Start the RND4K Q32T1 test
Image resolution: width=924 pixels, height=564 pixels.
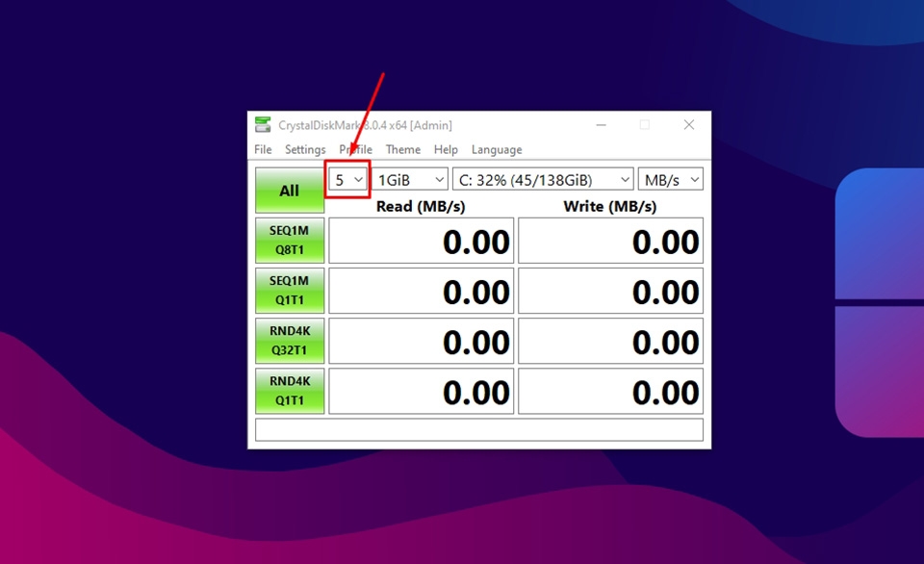[290, 341]
